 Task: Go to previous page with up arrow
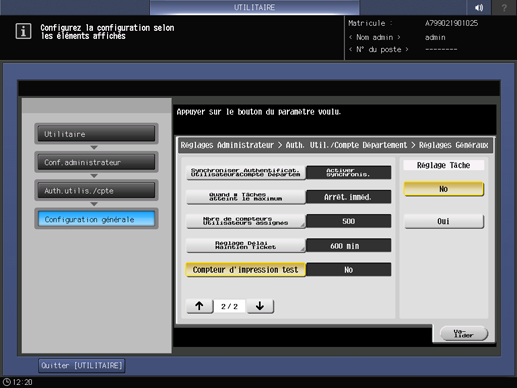tap(199, 306)
